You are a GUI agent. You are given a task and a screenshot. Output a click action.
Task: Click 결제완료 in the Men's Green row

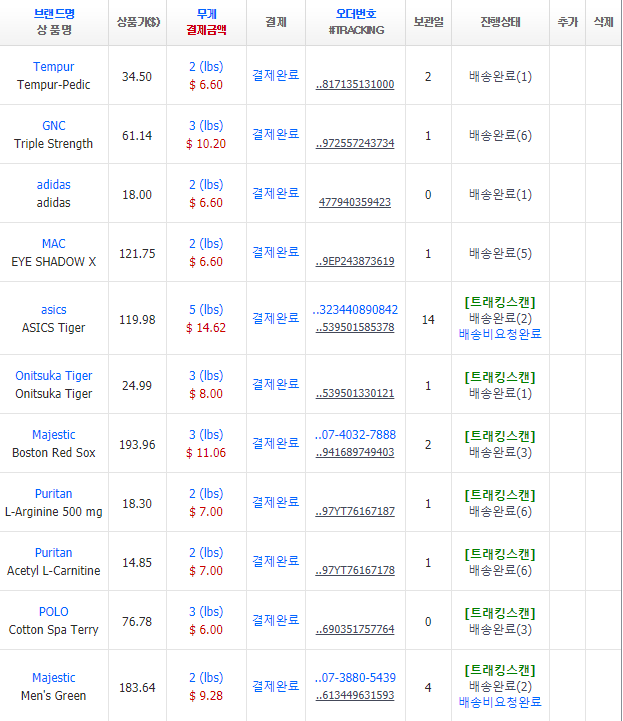tap(276, 686)
